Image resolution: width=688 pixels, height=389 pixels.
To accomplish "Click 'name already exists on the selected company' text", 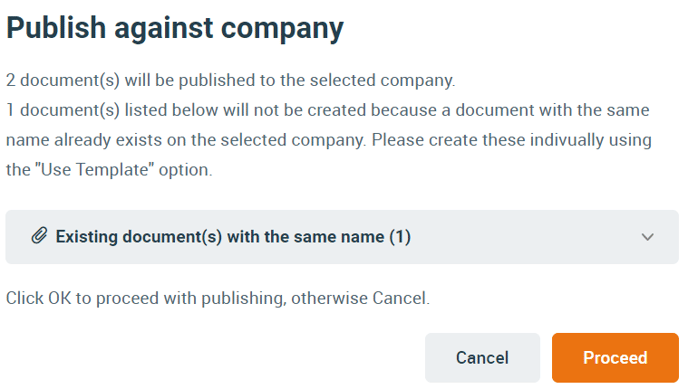I will point(185,140).
